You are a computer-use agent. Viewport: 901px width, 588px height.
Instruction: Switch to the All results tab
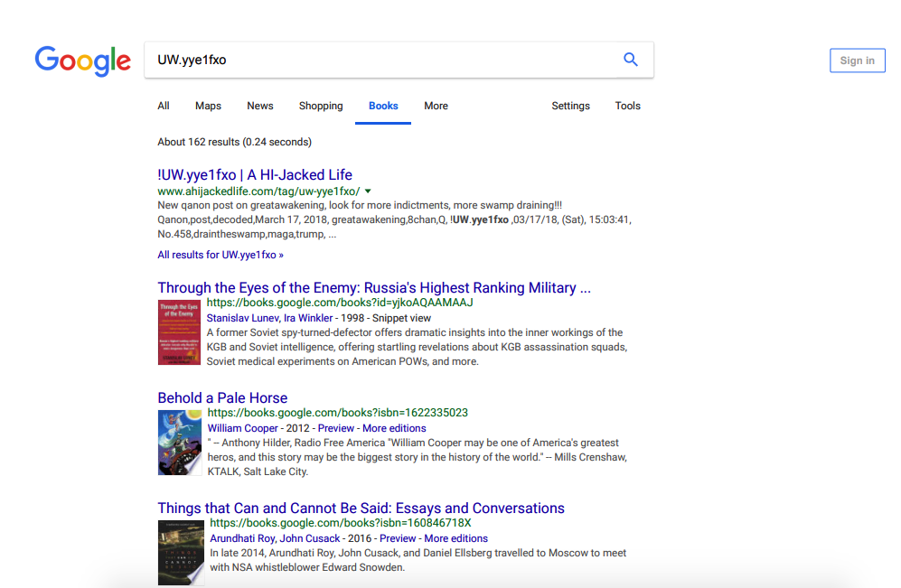coord(164,106)
